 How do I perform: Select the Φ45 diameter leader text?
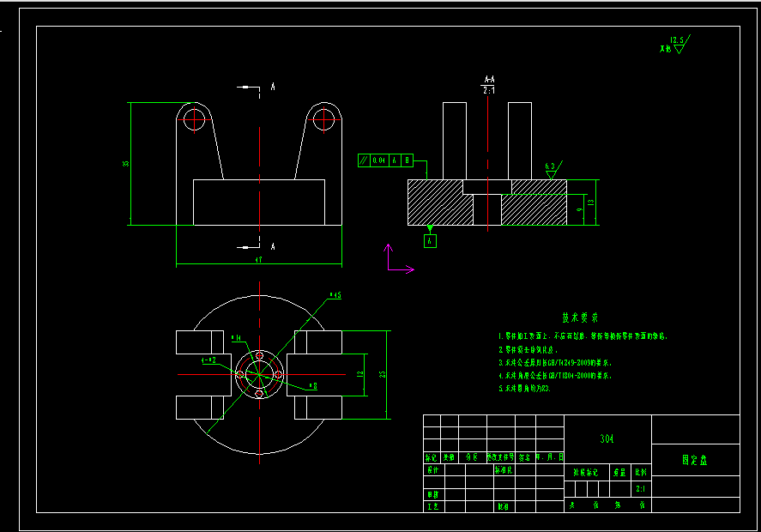(x=335, y=295)
